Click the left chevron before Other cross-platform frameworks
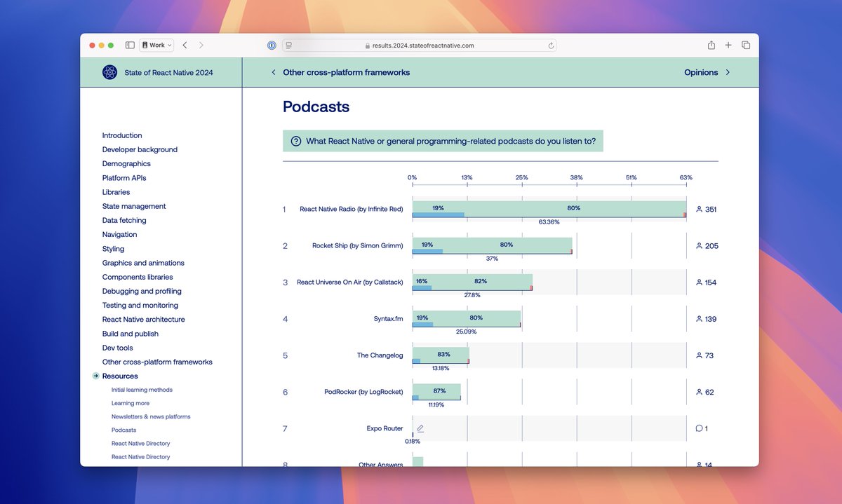 point(273,72)
